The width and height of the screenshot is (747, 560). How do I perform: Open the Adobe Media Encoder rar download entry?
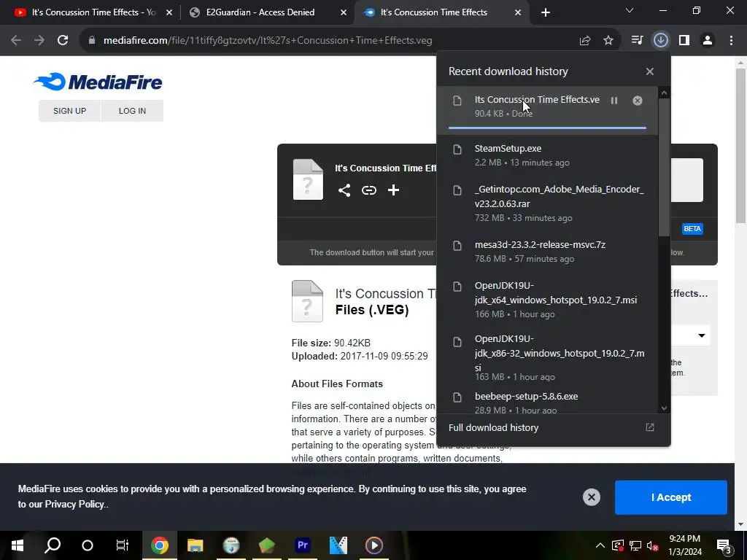[x=547, y=203]
